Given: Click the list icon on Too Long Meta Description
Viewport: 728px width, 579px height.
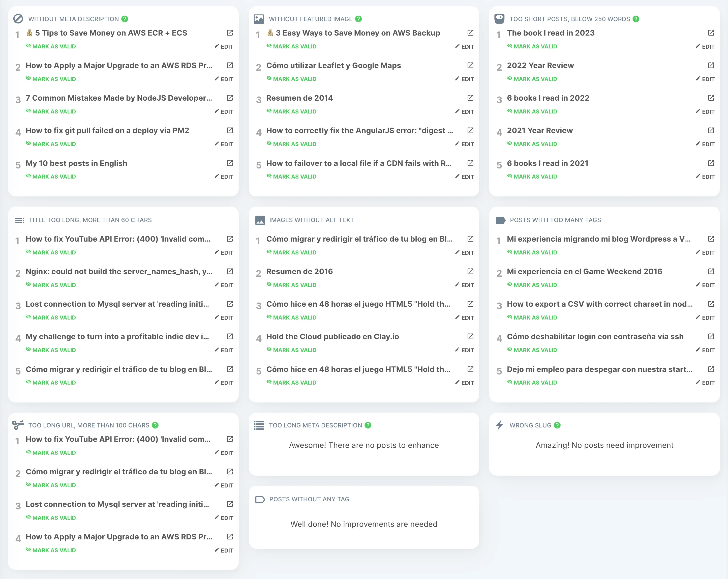Looking at the screenshot, I should pyautogui.click(x=259, y=425).
